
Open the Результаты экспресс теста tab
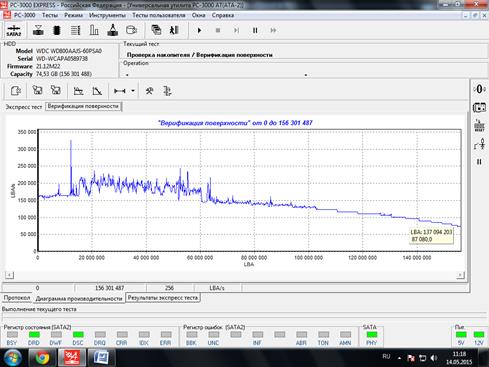tap(163, 298)
